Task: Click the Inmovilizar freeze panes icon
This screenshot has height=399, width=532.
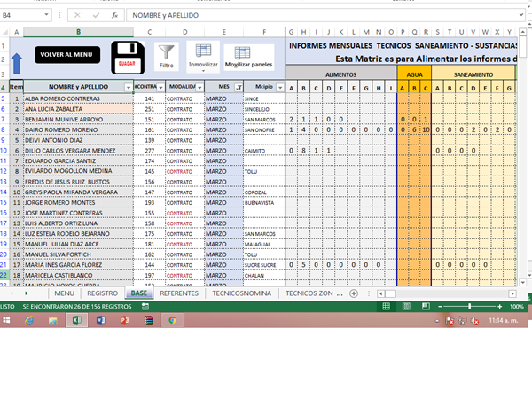Action: click(x=203, y=53)
